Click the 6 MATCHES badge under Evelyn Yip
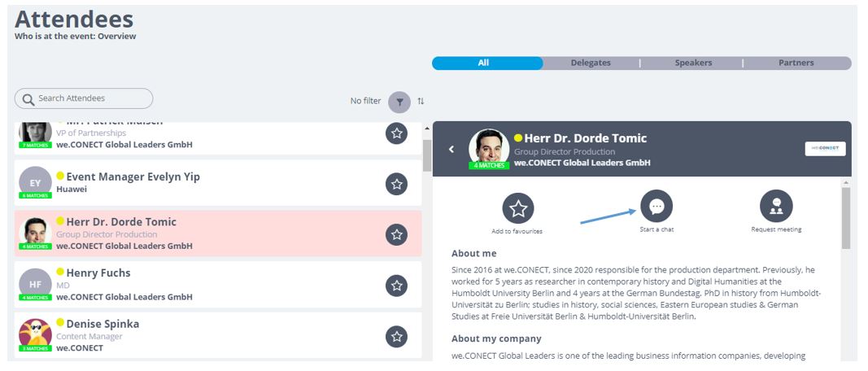This screenshot has height=371, width=868. [x=36, y=195]
